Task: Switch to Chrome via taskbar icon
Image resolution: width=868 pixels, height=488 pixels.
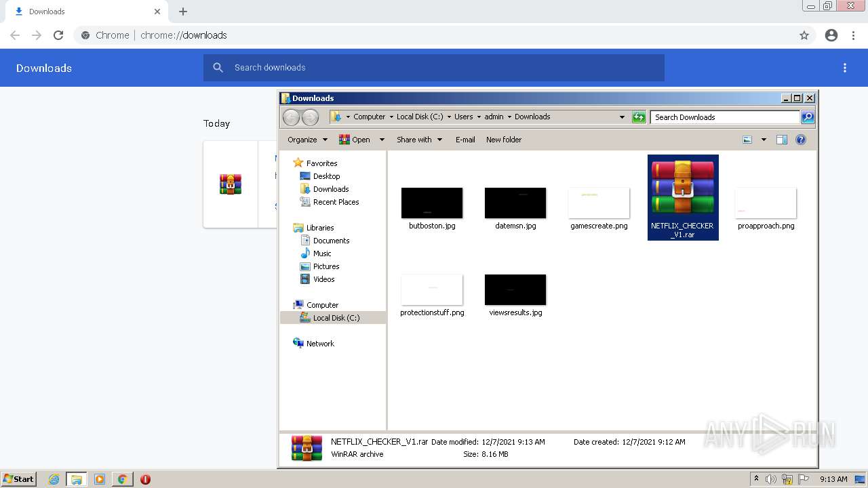Action: [x=122, y=479]
